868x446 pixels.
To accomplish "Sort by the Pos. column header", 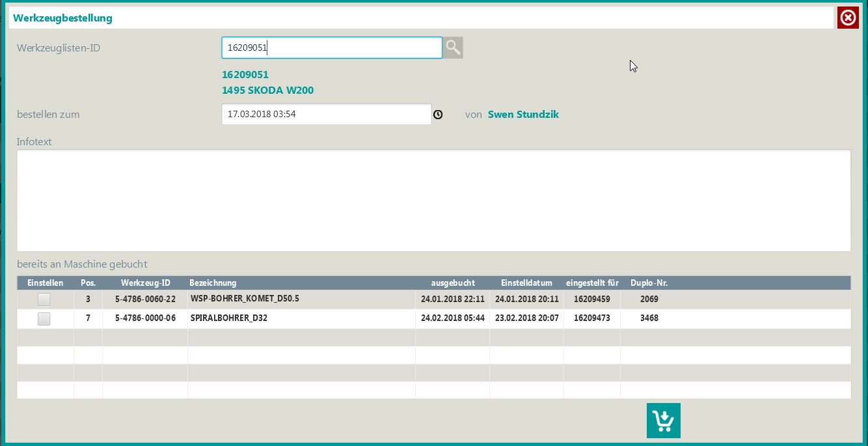I will pos(88,283).
